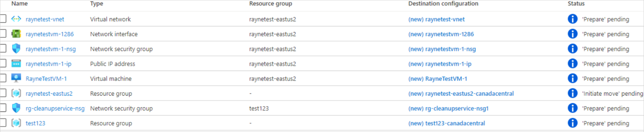Image resolution: width=644 pixels, height=132 pixels.
Task: Tick the checkbox next to test123
Action: click(x=3, y=123)
